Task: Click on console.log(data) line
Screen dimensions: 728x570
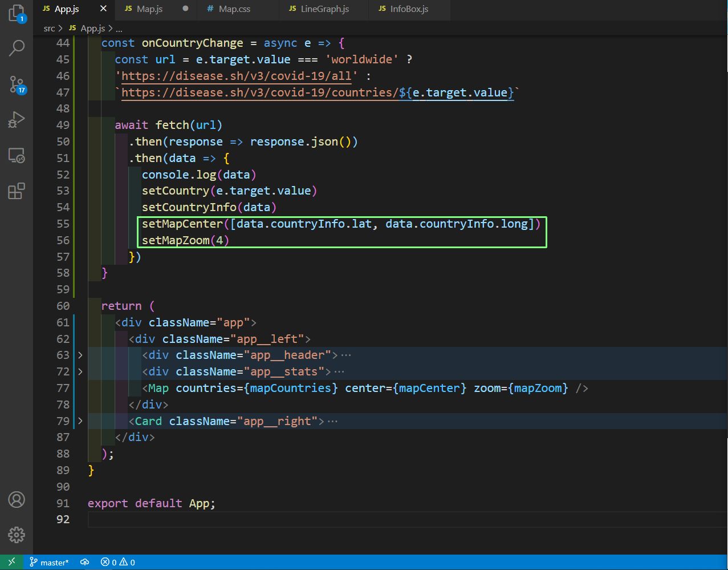Action: point(200,175)
